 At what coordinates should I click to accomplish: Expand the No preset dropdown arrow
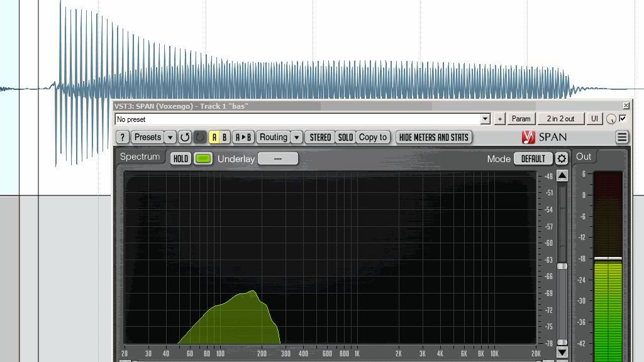pos(485,119)
